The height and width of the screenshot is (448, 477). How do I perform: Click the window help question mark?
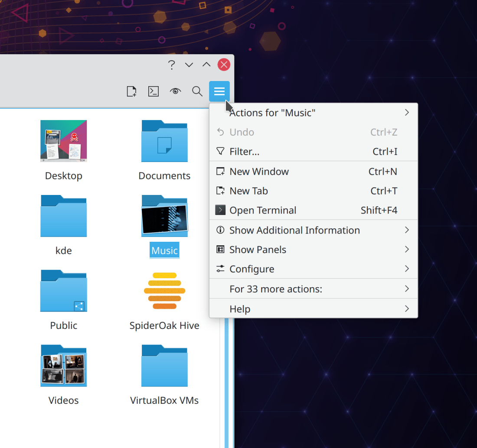click(x=172, y=65)
